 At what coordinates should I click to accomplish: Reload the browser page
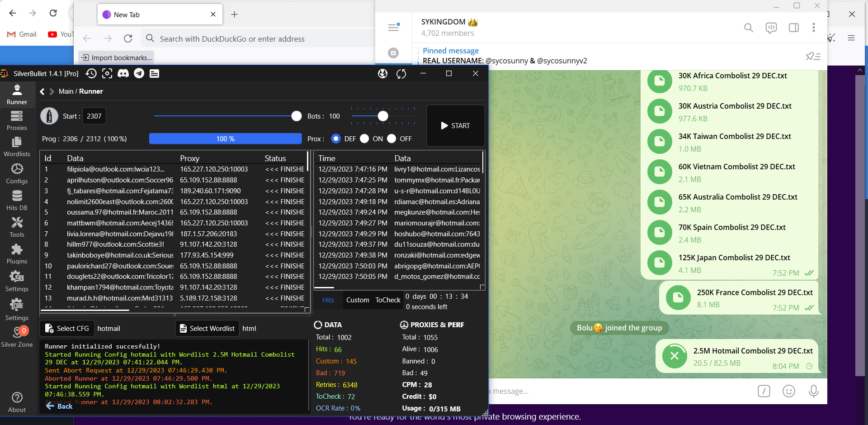coord(128,39)
